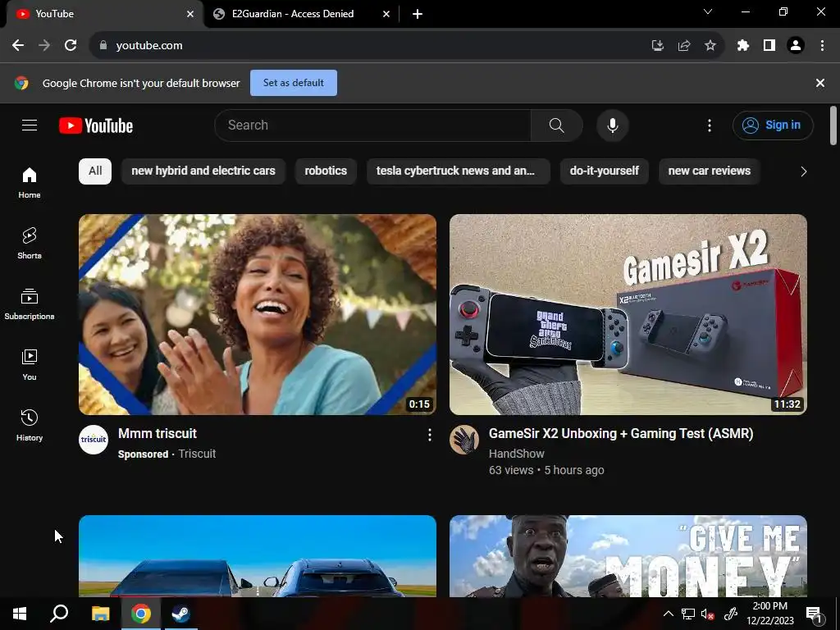The height and width of the screenshot is (630, 840).
Task: Start voice search with microphone icon
Action: (612, 126)
